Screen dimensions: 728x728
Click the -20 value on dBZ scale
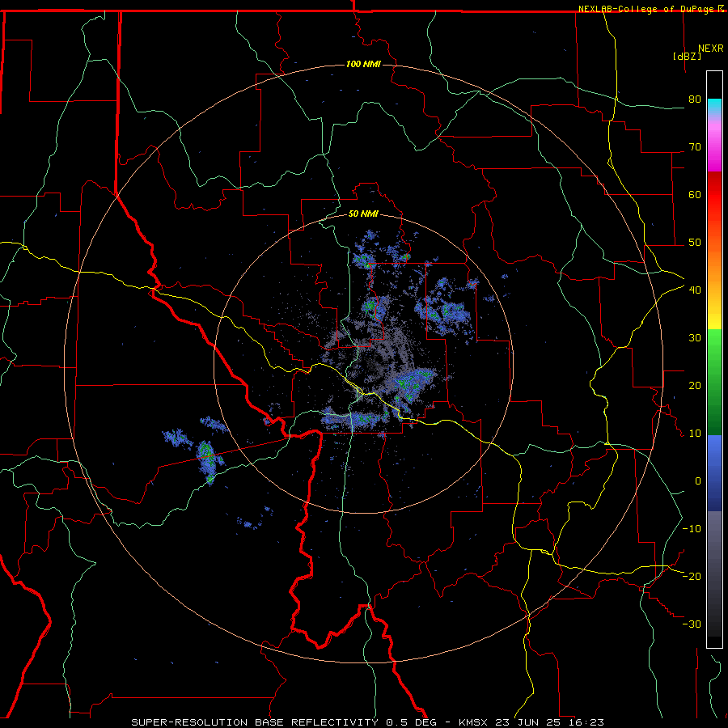click(692, 577)
